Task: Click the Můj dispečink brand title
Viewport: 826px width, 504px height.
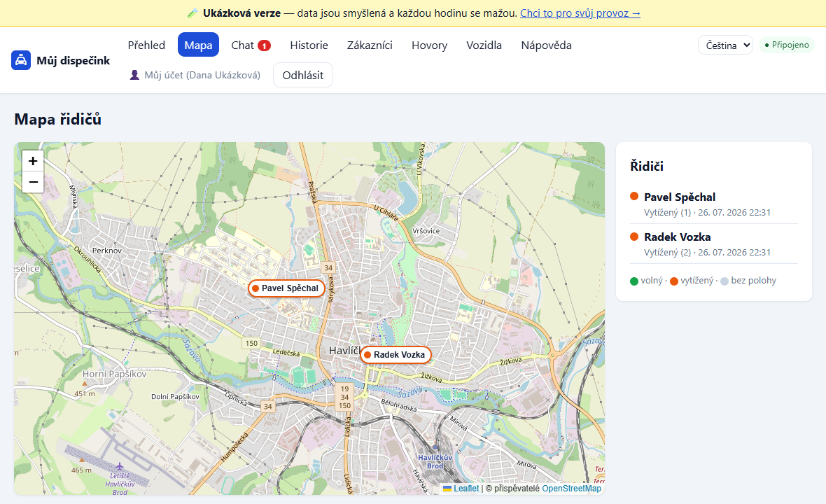Action: click(73, 61)
